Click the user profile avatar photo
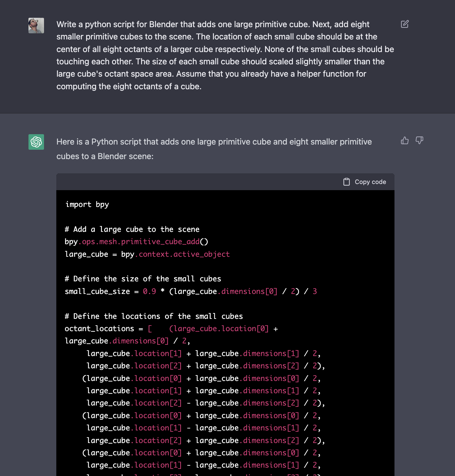455x476 pixels. pyautogui.click(x=36, y=26)
